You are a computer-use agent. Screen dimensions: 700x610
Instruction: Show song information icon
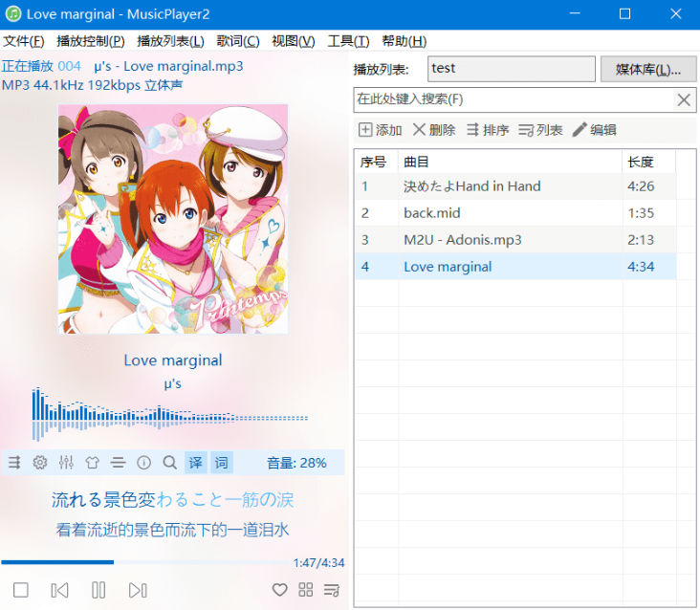143,463
